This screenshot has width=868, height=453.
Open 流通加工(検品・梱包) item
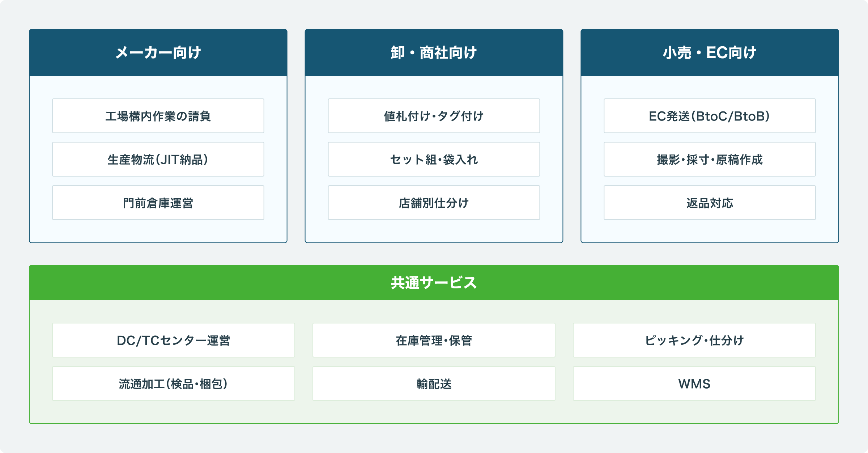pos(173,384)
